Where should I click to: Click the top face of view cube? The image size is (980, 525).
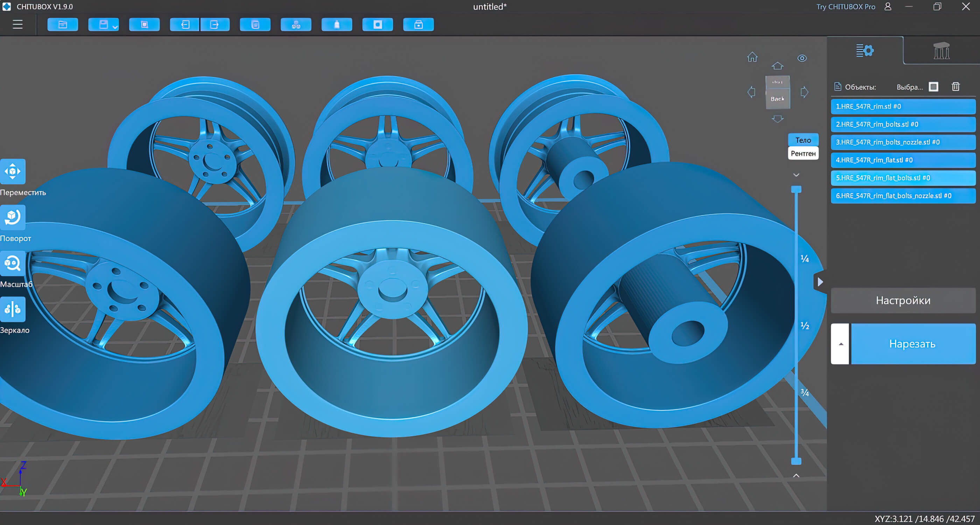778,82
